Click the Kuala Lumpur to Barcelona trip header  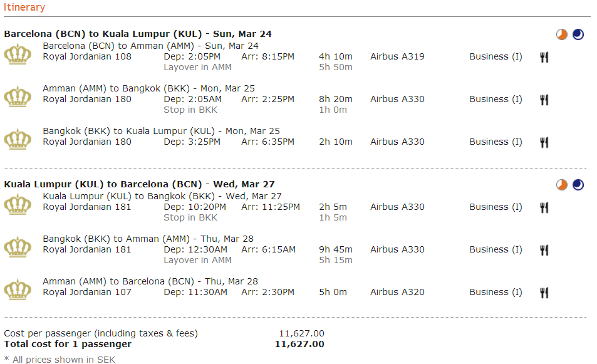[x=139, y=184]
